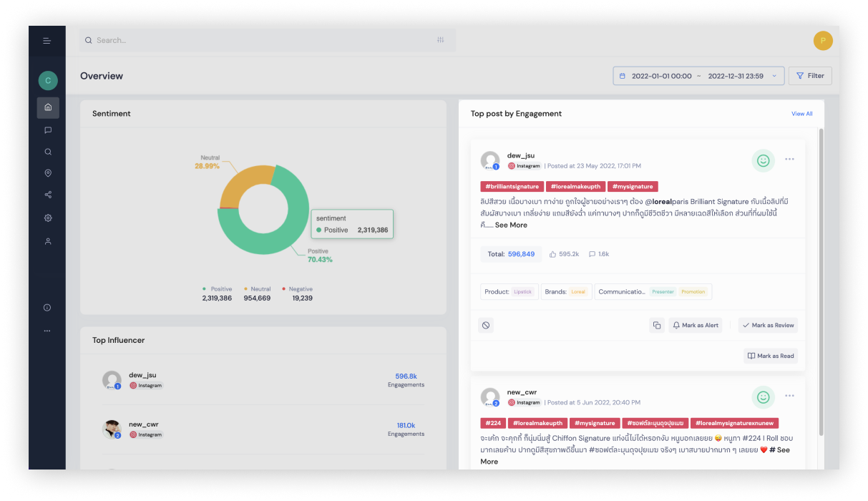Screen dimensions: 868x501
Task: Open the messages page in the sidebar
Action: (48, 130)
